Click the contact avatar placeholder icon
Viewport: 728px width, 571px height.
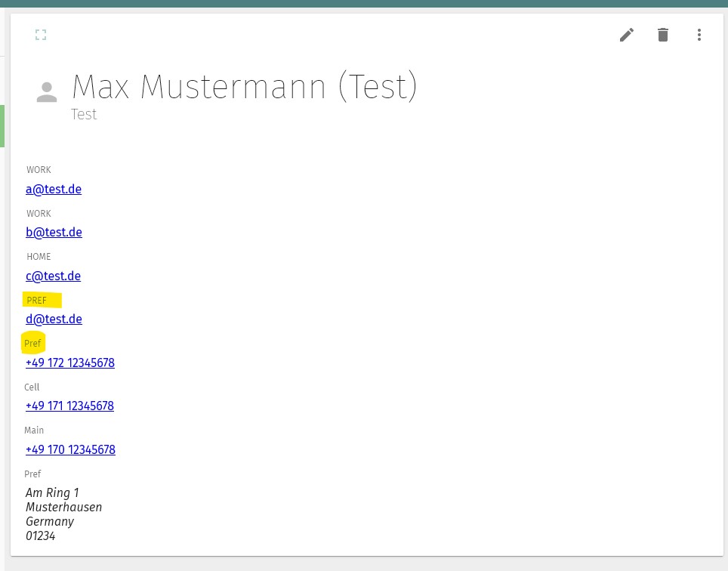(x=47, y=92)
